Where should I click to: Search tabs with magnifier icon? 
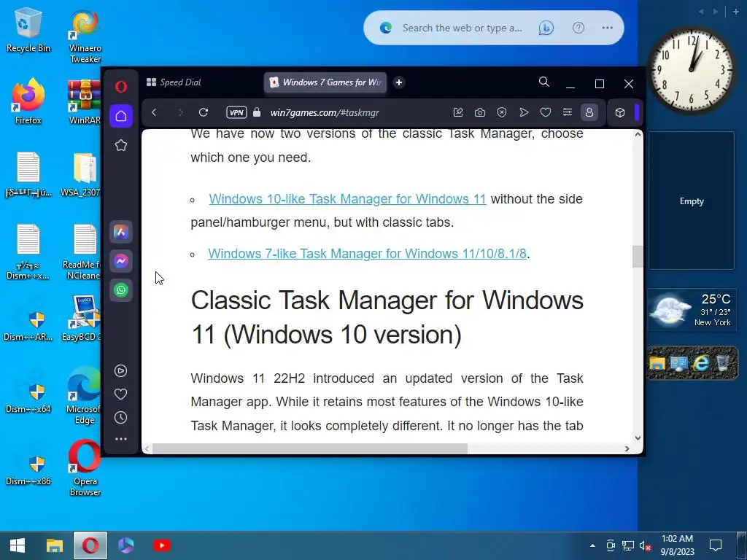pyautogui.click(x=544, y=82)
